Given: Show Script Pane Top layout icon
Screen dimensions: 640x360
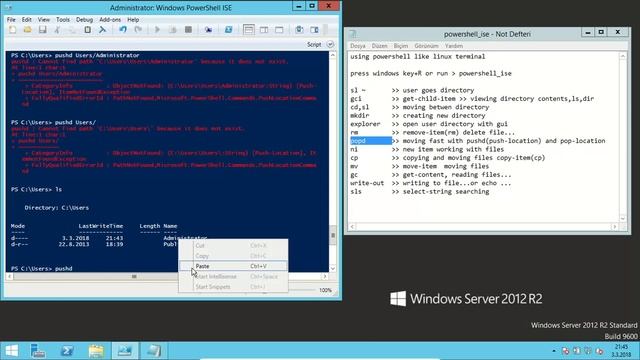Looking at the screenshot, I should 249,30.
